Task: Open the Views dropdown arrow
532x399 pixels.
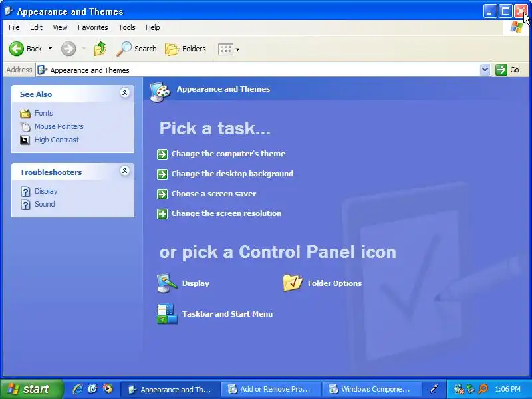Action: coord(238,49)
